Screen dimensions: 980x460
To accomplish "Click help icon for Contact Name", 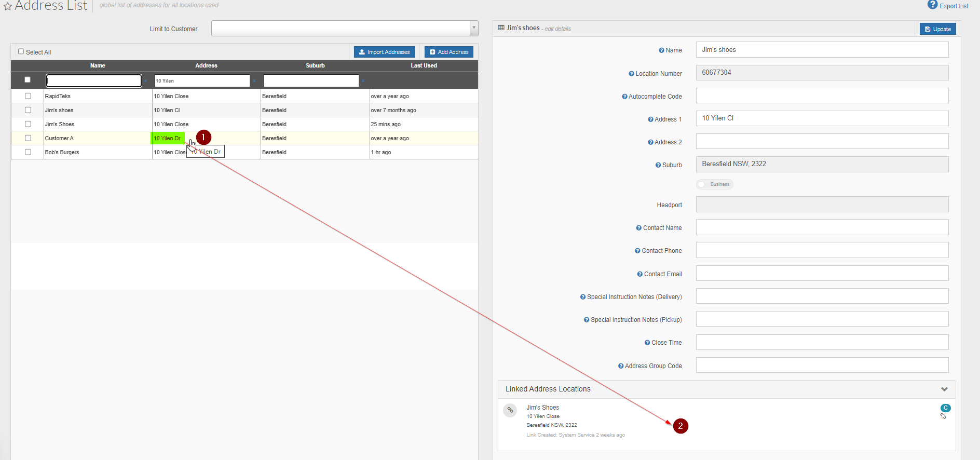I will (x=639, y=228).
